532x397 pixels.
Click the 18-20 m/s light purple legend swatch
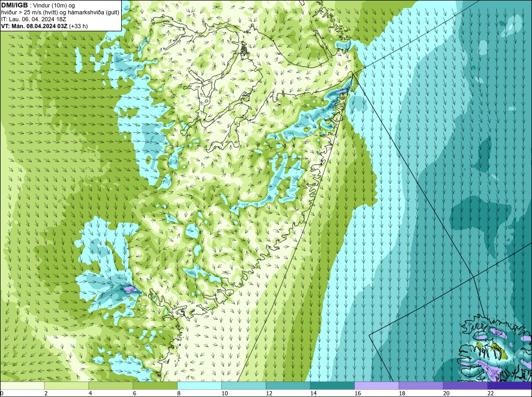(x=421, y=385)
